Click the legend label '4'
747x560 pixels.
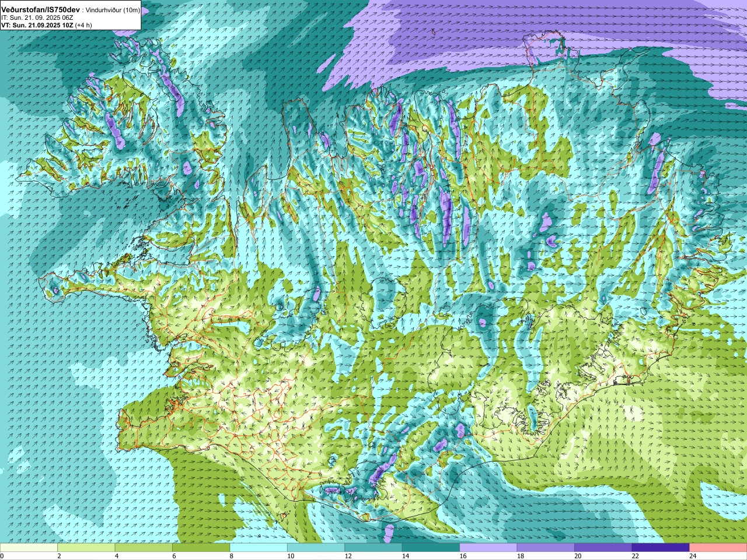(117, 556)
